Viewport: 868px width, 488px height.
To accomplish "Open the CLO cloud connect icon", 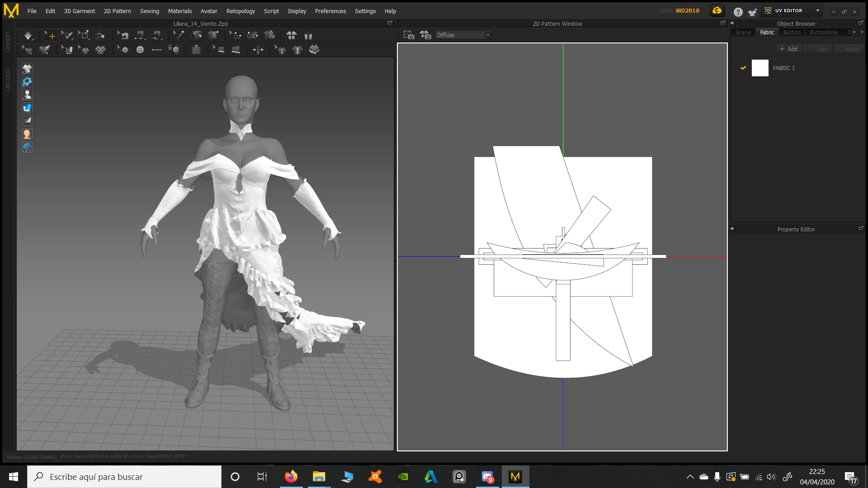I will [717, 11].
